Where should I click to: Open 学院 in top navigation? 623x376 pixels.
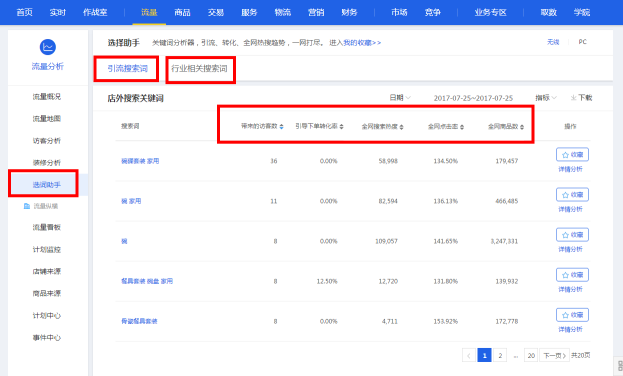(x=582, y=12)
